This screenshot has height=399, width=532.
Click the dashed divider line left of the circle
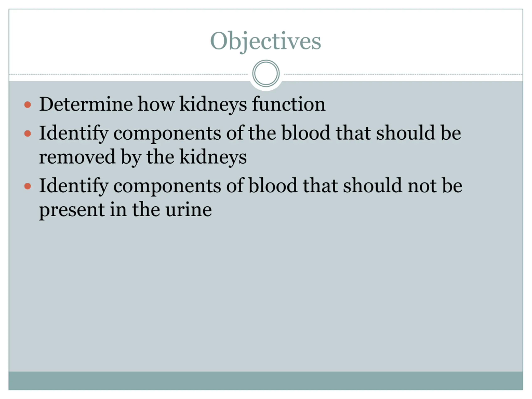[x=128, y=74]
